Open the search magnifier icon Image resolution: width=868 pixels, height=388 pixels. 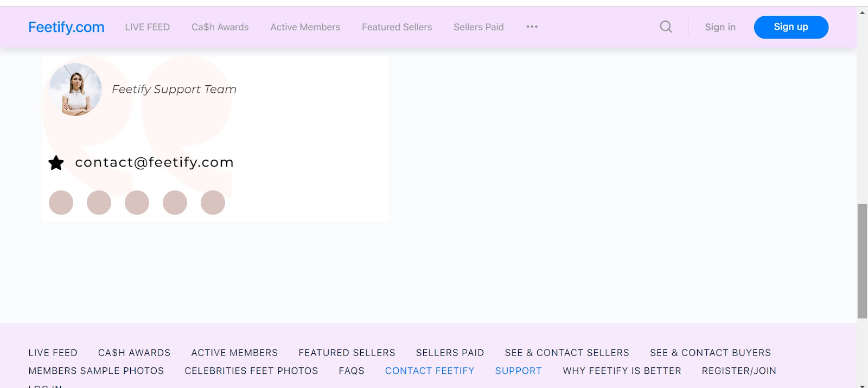click(666, 27)
